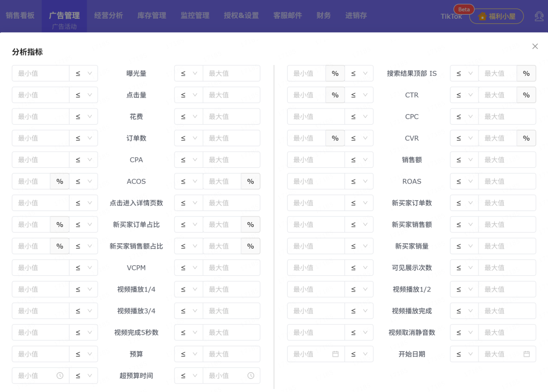Open the 财务 menu
This screenshot has width=548, height=392.
tap(324, 15)
